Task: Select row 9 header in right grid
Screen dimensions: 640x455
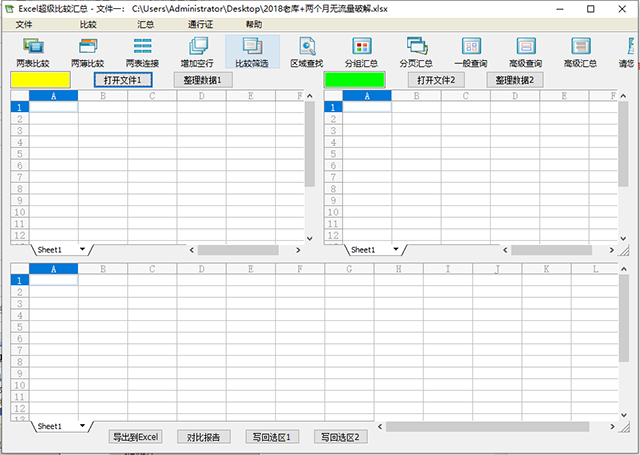Action: 333,200
